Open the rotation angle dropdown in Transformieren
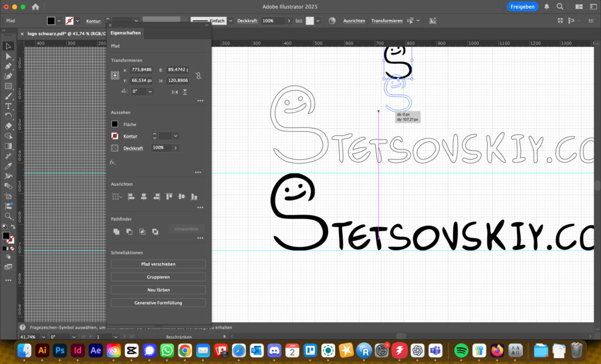Viewport: 601px width, 364px height. tap(150, 91)
